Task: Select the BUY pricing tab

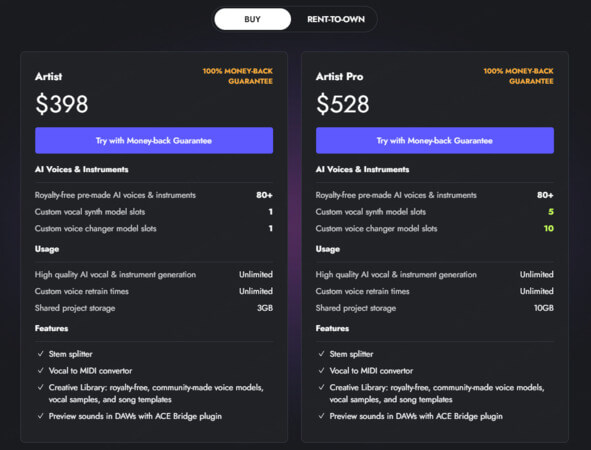Action: [x=253, y=19]
